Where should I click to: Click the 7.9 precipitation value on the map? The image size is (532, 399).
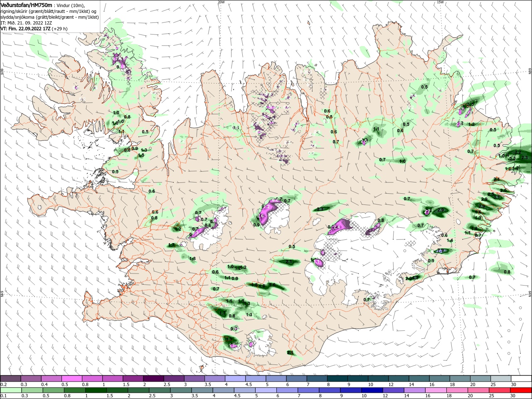tap(441, 251)
